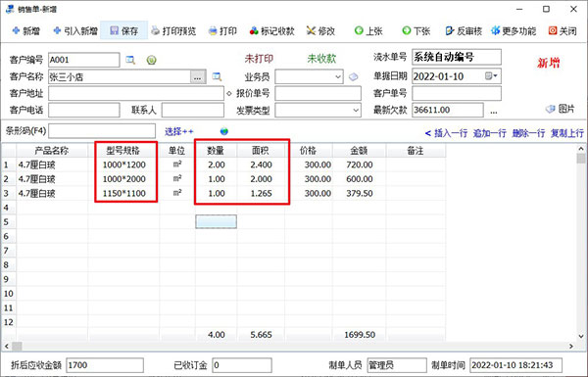Select cell 1150*1100 in row 3
The image size is (588, 377).
click(x=123, y=193)
